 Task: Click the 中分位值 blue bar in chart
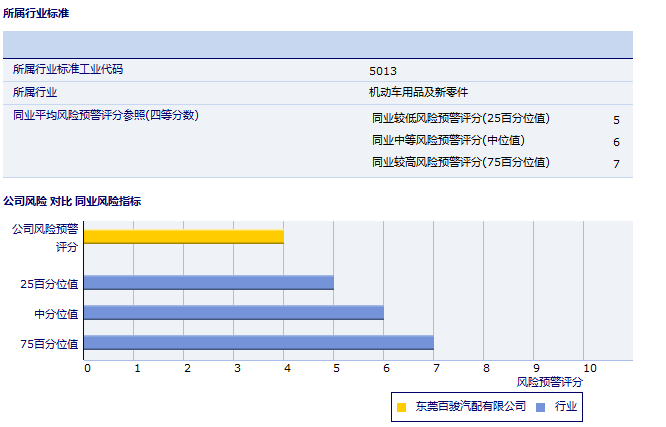click(x=233, y=313)
